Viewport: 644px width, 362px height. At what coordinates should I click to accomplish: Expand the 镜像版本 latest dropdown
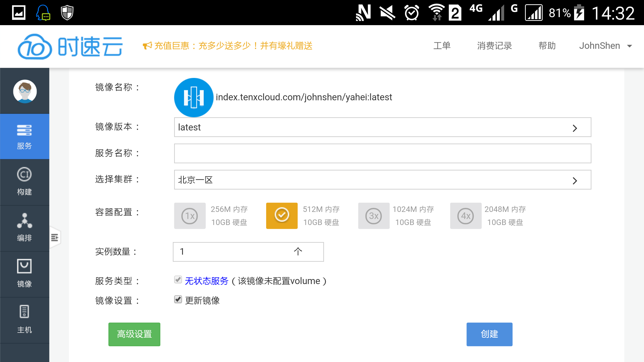(382, 127)
